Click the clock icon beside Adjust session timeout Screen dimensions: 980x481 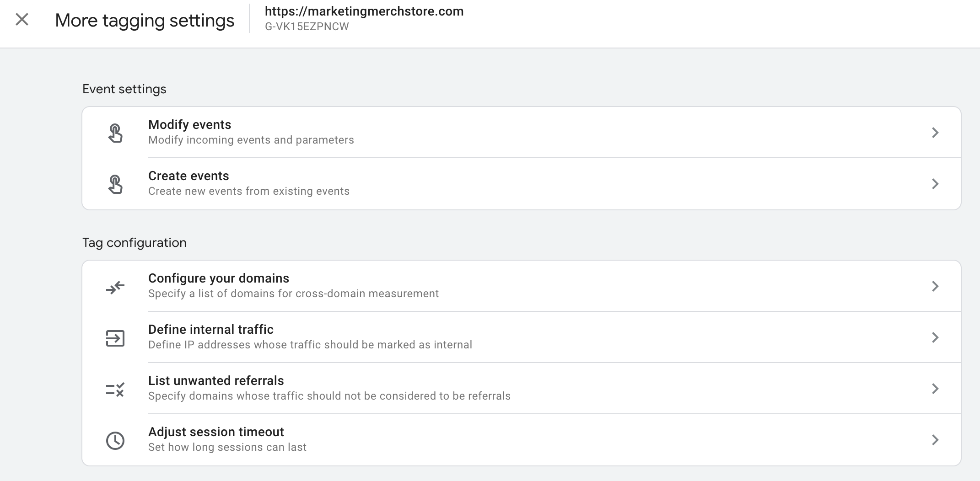(116, 440)
